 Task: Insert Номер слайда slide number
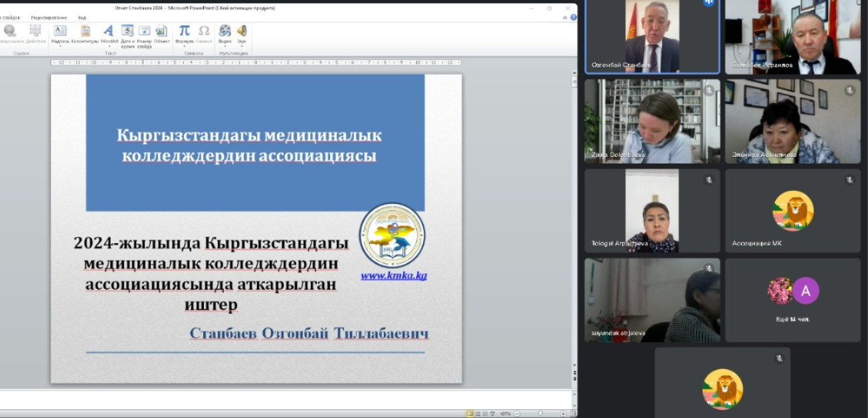pyautogui.click(x=144, y=35)
